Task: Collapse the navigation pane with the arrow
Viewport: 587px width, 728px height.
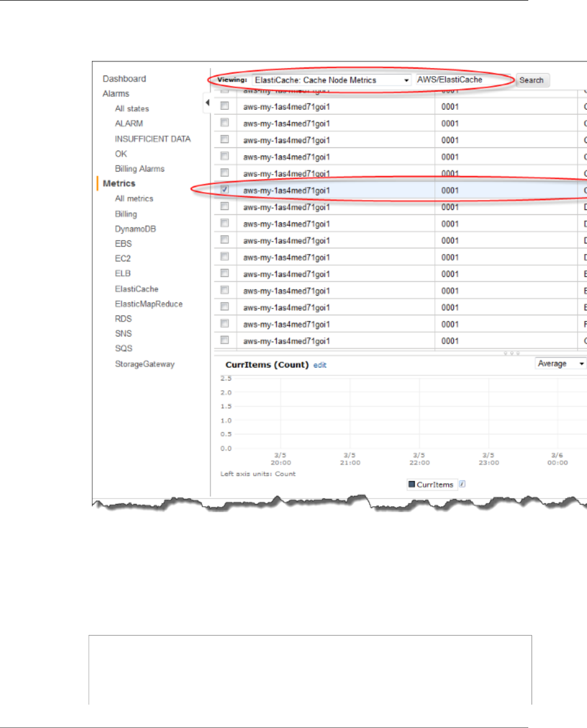Action: (208, 102)
